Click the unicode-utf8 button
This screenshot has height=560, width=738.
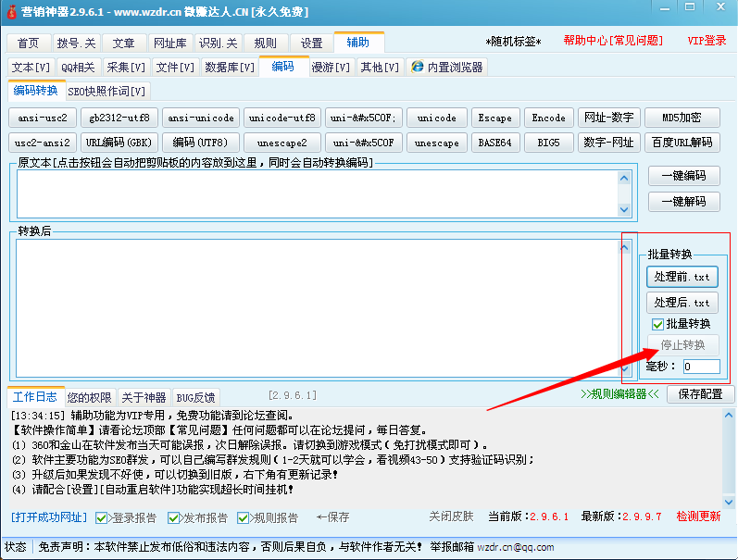click(281, 118)
